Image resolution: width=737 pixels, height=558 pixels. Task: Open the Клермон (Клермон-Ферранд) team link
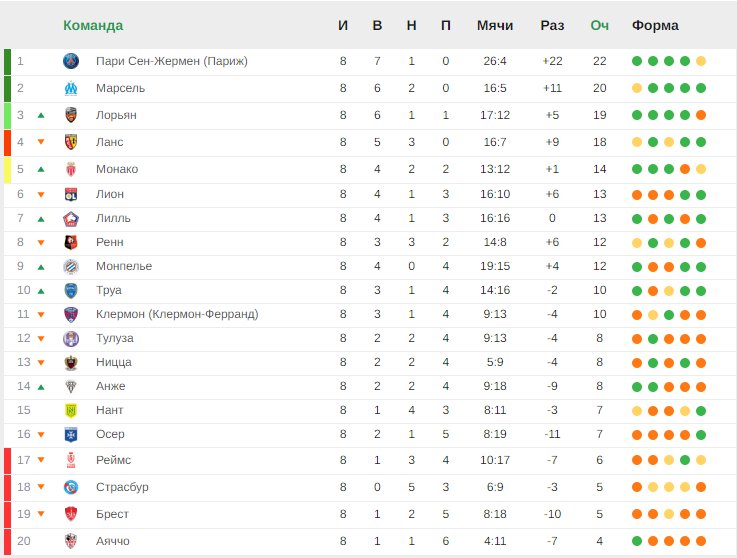177,314
